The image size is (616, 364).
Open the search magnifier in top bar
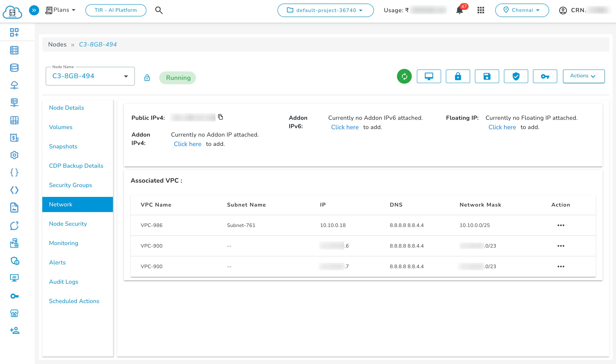pos(159,10)
